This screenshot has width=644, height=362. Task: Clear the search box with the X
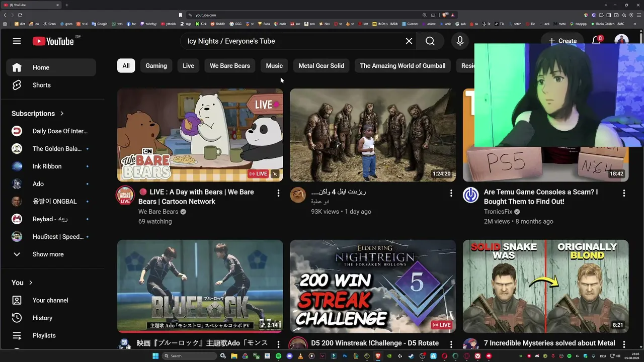[409, 41]
